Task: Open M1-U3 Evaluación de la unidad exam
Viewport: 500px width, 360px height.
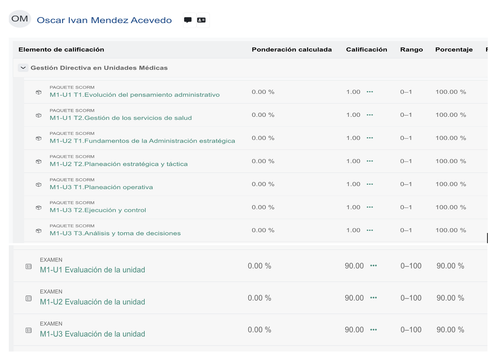Action: (x=92, y=334)
